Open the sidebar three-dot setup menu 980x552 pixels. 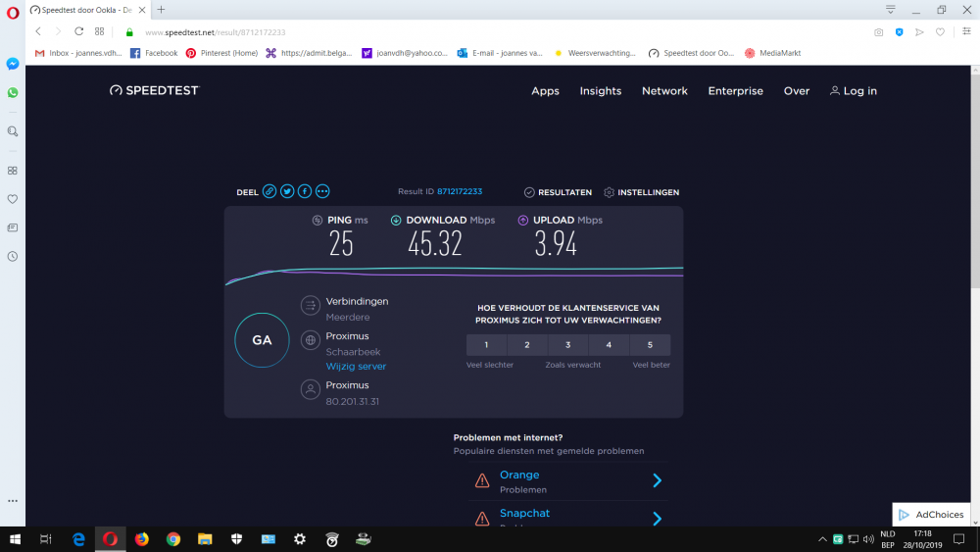click(13, 501)
